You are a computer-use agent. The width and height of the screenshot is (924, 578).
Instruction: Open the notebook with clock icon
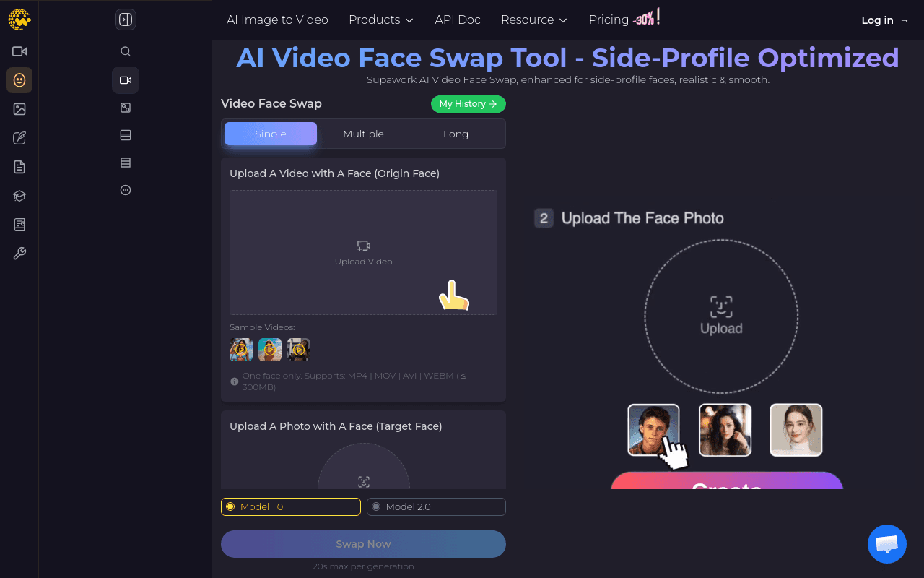pos(19,225)
